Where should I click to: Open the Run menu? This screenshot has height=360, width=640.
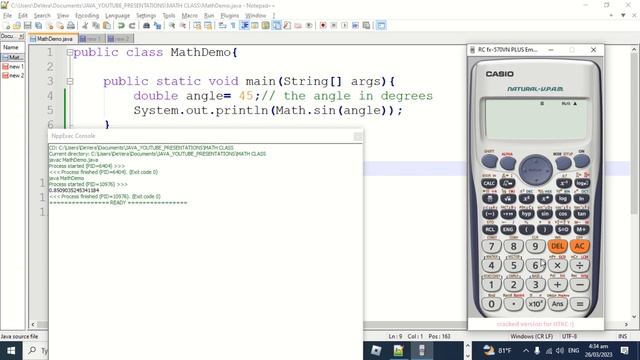209,16
